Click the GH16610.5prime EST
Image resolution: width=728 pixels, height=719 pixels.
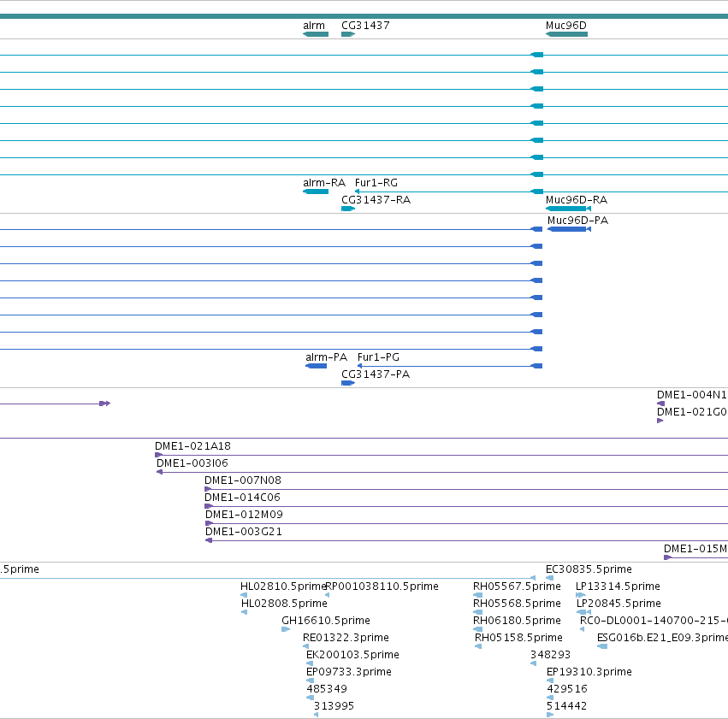point(286,629)
